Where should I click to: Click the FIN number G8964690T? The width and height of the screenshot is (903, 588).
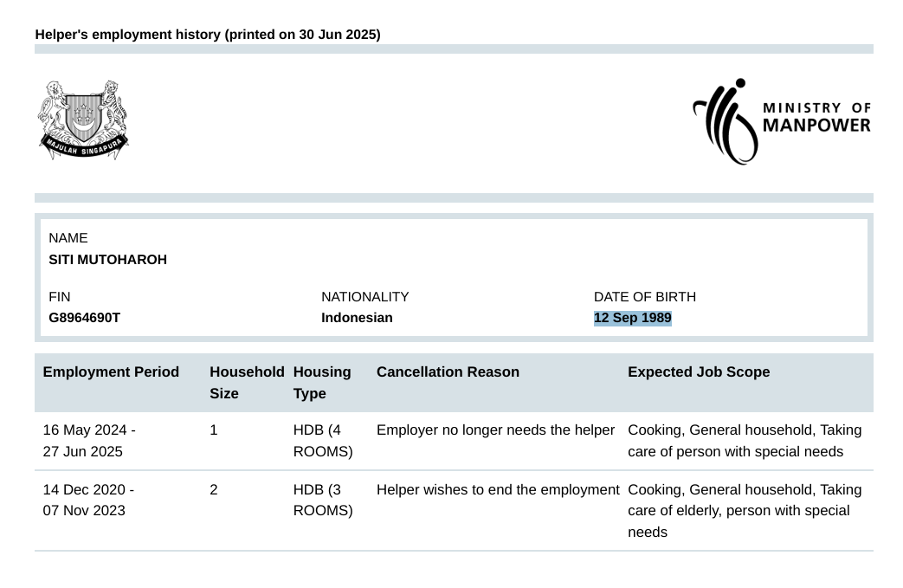pyautogui.click(x=84, y=318)
